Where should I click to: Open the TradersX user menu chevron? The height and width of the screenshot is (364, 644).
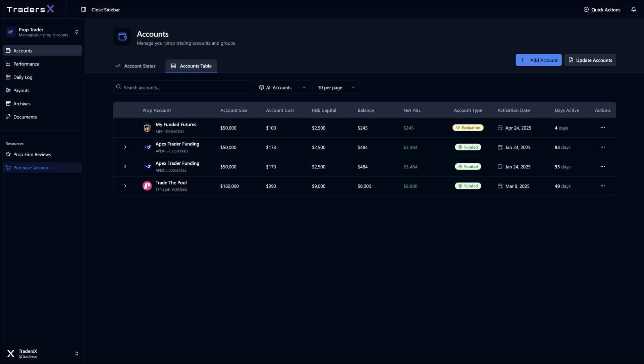point(76,354)
